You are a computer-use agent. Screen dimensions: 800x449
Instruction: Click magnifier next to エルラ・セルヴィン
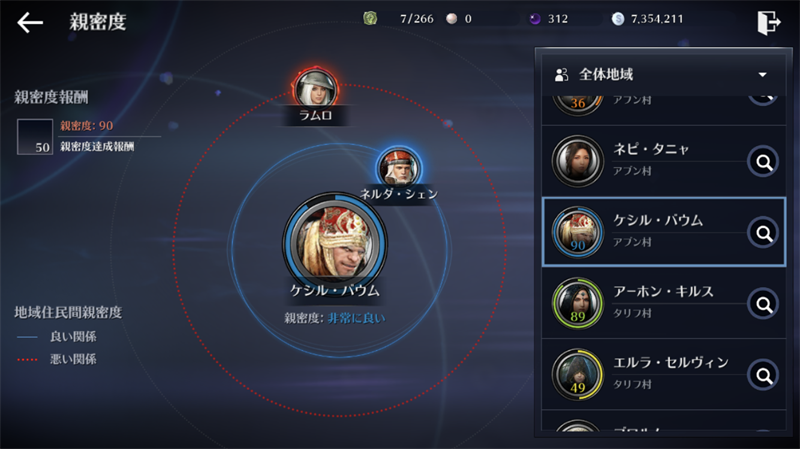[763, 376]
